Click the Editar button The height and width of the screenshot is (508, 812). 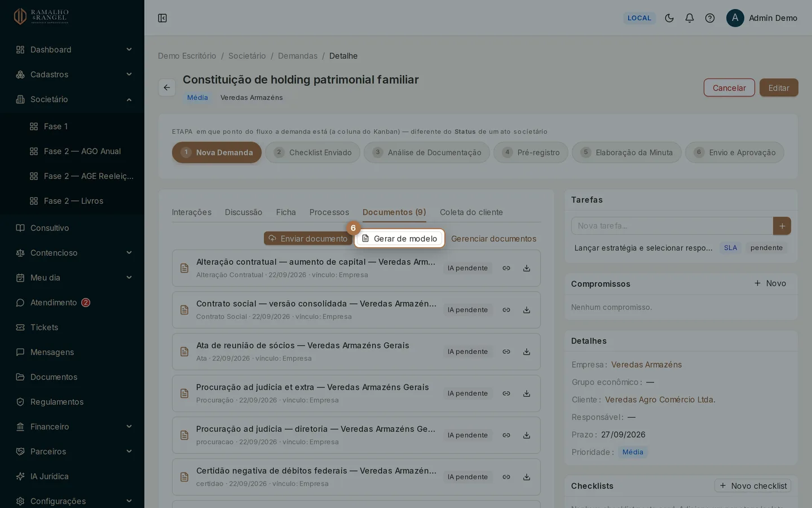pyautogui.click(x=779, y=87)
